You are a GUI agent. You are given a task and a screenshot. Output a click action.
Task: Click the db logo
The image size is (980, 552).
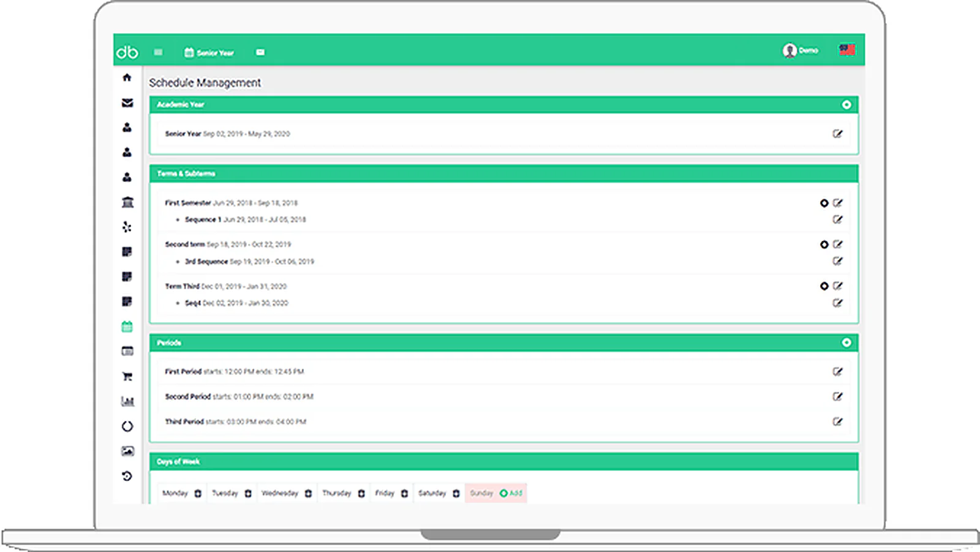point(127,52)
